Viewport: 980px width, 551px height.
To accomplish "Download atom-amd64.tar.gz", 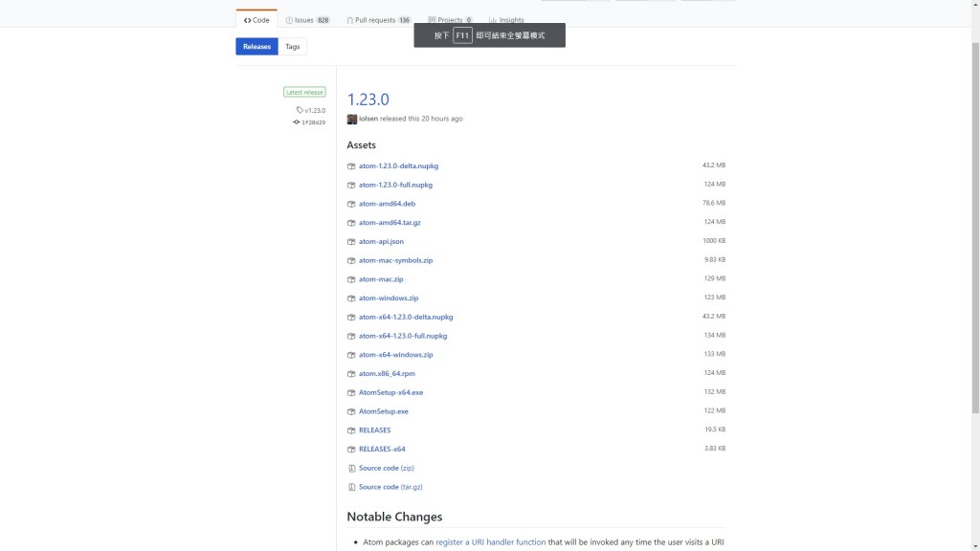I will click(x=390, y=222).
